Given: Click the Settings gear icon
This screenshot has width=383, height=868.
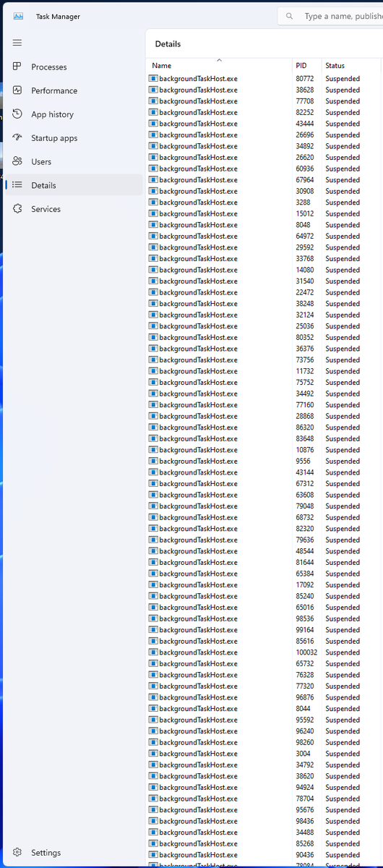Looking at the screenshot, I should 17,853.
